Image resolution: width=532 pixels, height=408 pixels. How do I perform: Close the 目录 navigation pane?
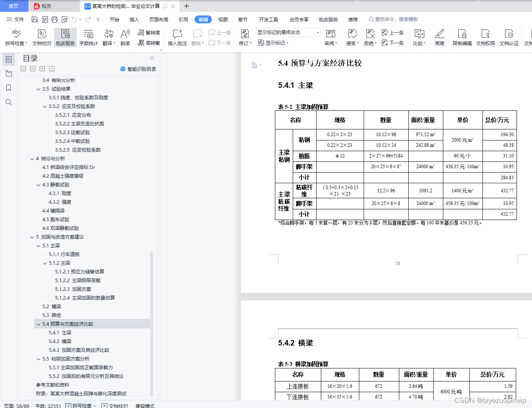152,58
